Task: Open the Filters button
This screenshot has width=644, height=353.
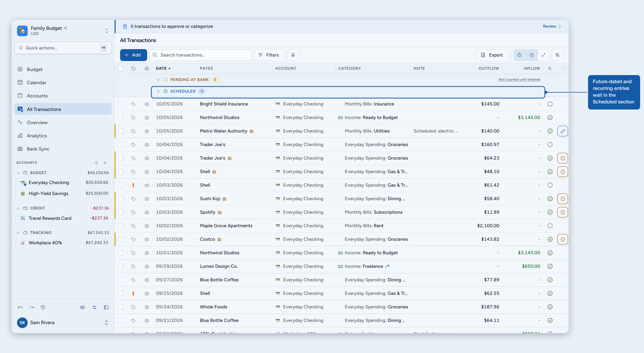Action: [269, 55]
